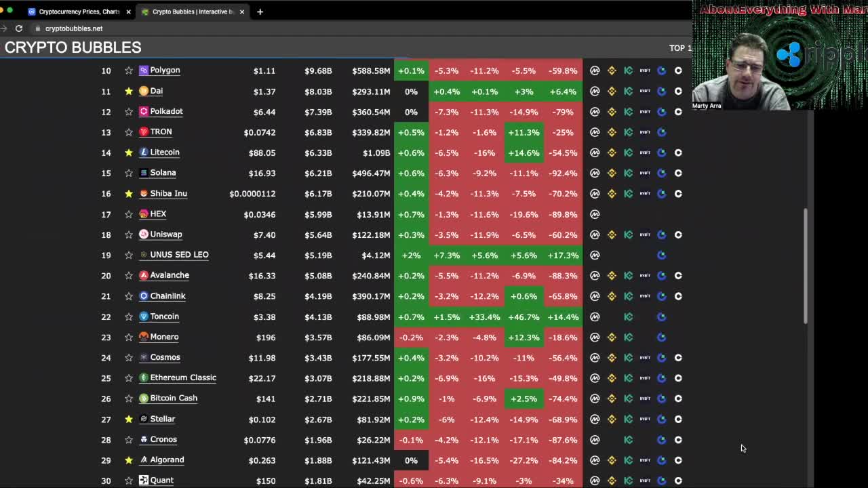Image resolution: width=868 pixels, height=488 pixels.
Task: Open Gate.io icon in Bitcoin Cash row
Action: pos(662,399)
